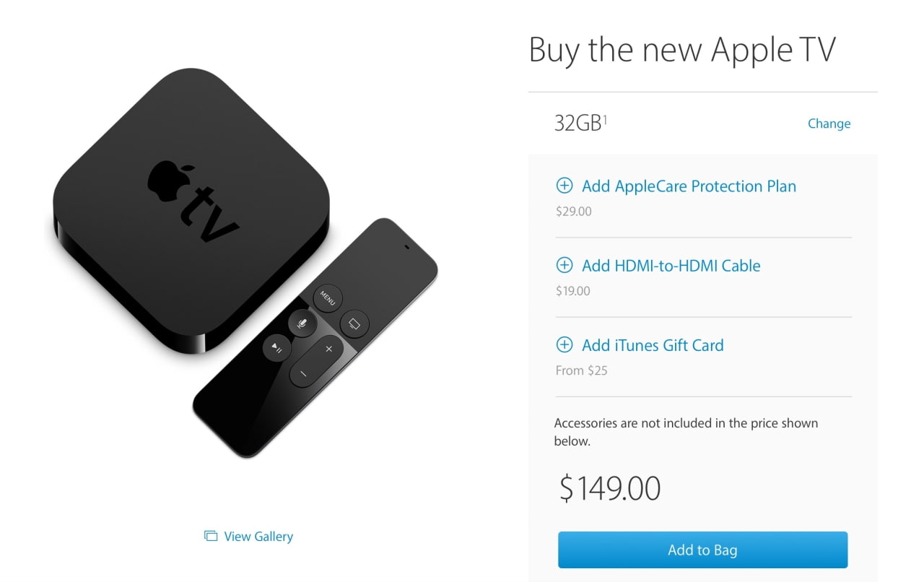Add the Apple TV to Bag
The height and width of the screenshot is (582, 924).
coord(702,550)
